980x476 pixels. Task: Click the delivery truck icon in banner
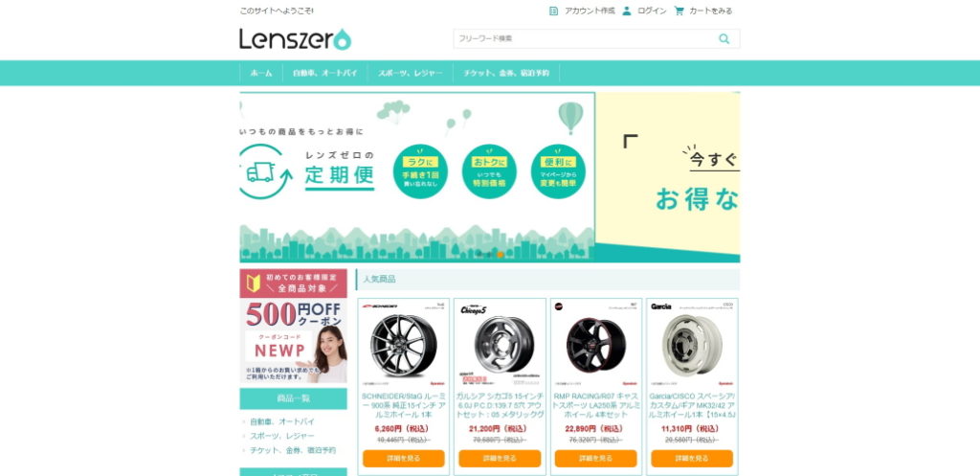[x=260, y=172]
